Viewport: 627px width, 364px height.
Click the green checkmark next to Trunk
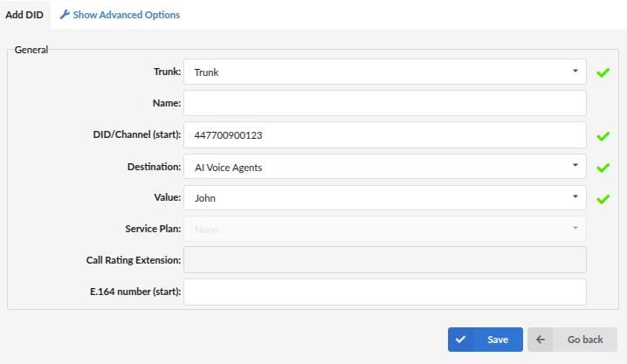(x=603, y=72)
